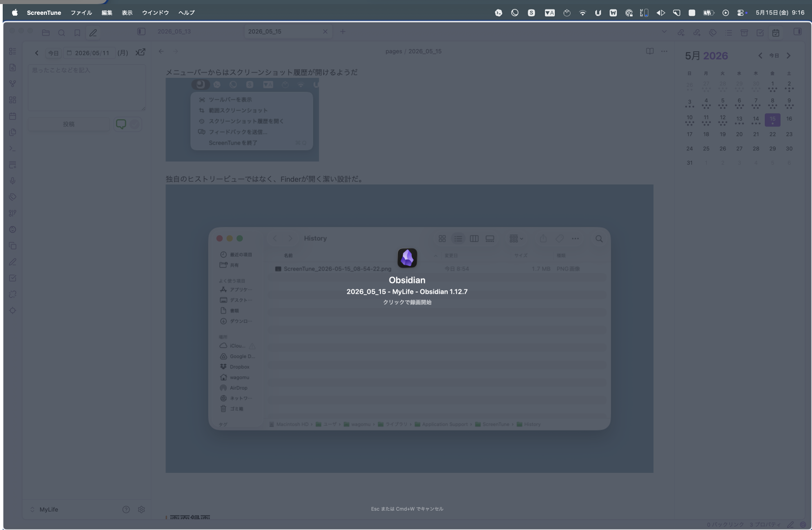
Task: Click the pencil edit-mode icon in the status bar
Action: pyautogui.click(x=790, y=525)
